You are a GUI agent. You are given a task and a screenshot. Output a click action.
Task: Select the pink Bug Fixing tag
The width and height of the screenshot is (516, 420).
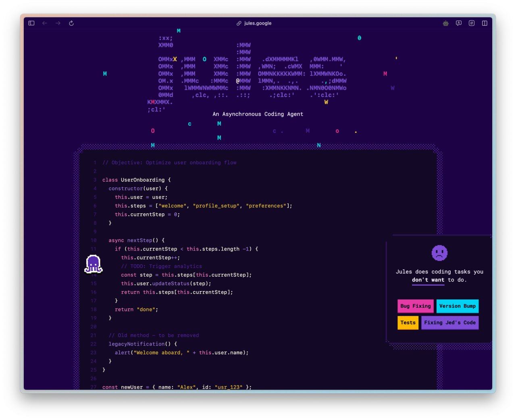(415, 306)
